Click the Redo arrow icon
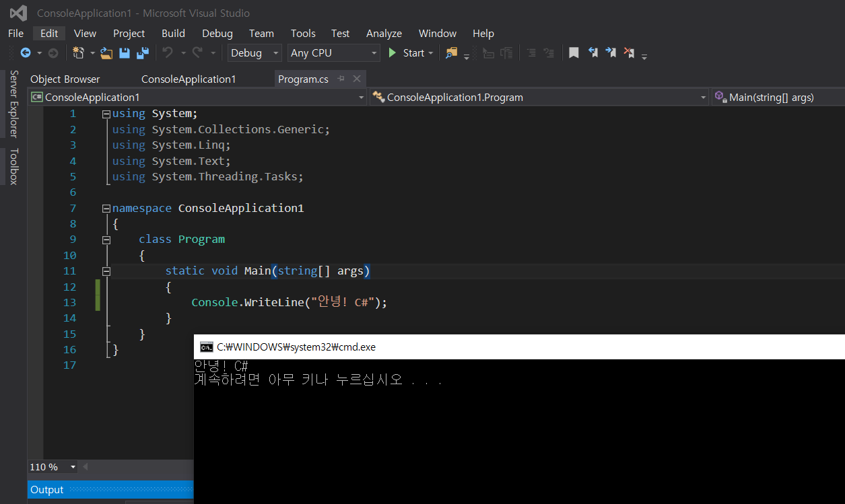The height and width of the screenshot is (504, 845). [x=197, y=52]
